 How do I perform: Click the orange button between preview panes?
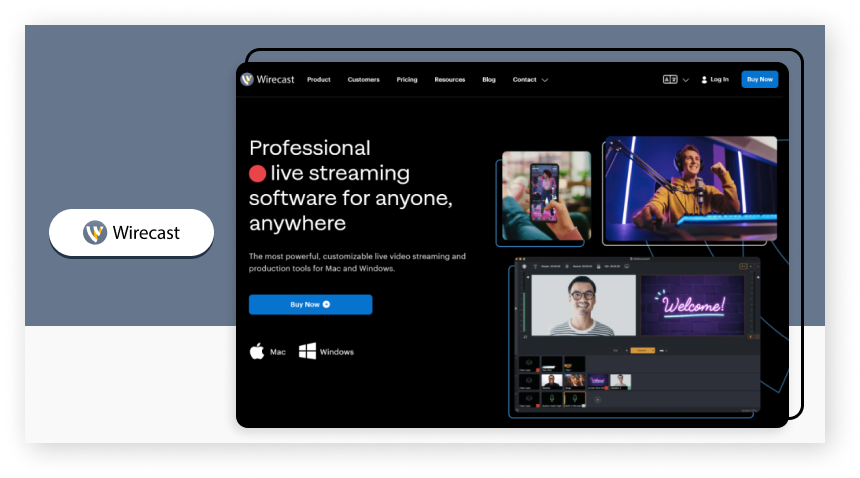click(642, 350)
